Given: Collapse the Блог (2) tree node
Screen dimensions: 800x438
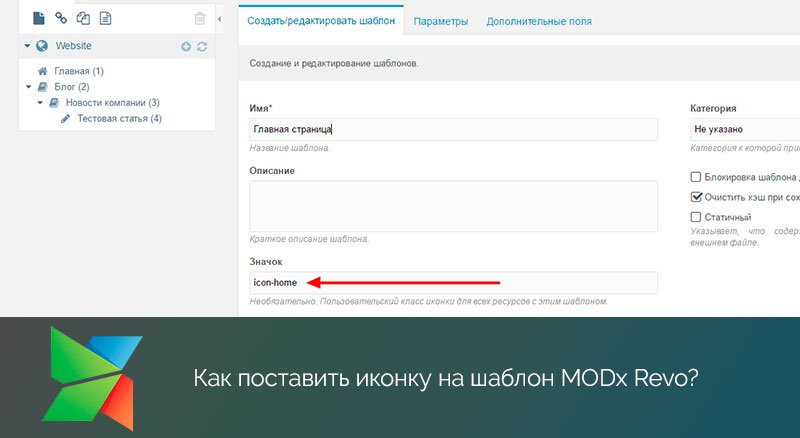Looking at the screenshot, I should click(x=29, y=87).
